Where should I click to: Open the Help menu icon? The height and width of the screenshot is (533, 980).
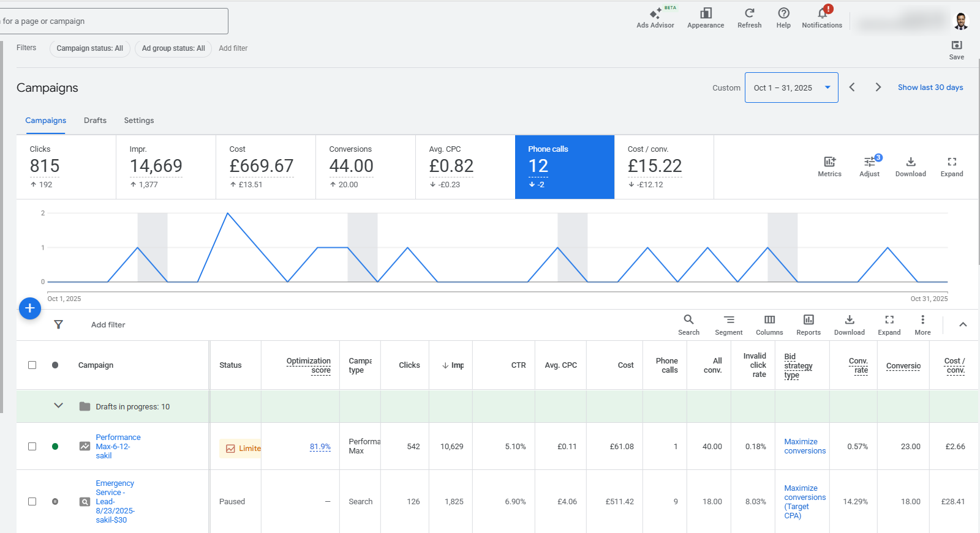click(x=783, y=17)
